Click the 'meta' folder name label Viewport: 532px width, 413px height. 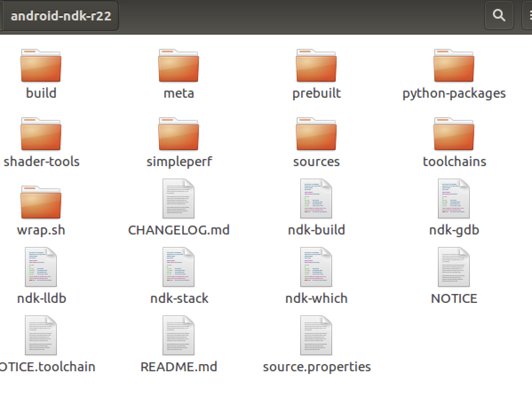pyautogui.click(x=179, y=93)
